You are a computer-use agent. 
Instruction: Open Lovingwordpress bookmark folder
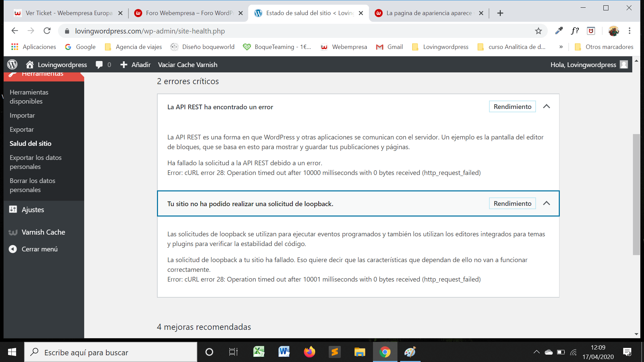440,47
